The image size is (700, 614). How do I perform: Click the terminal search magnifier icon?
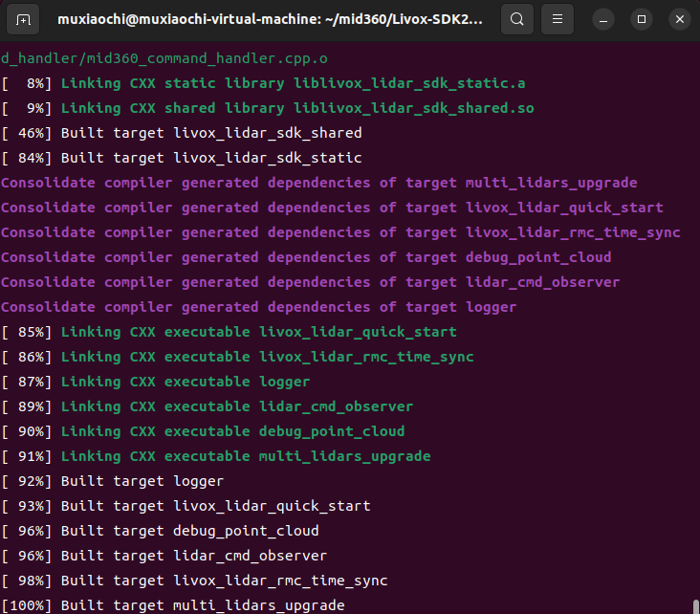coord(516,19)
